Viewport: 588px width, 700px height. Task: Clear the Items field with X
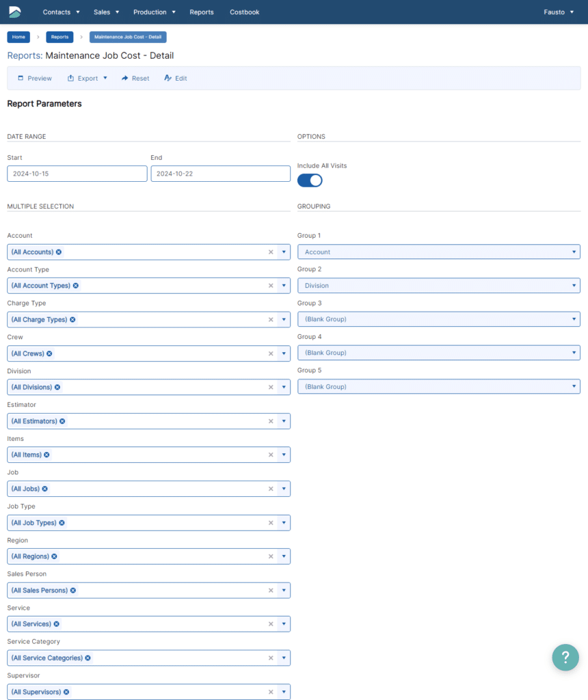point(271,455)
